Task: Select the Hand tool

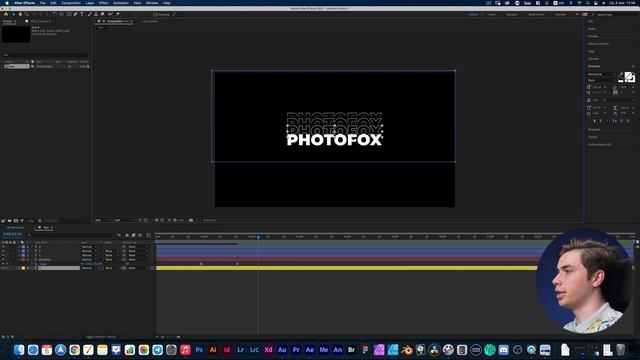Action: pyautogui.click(x=20, y=14)
